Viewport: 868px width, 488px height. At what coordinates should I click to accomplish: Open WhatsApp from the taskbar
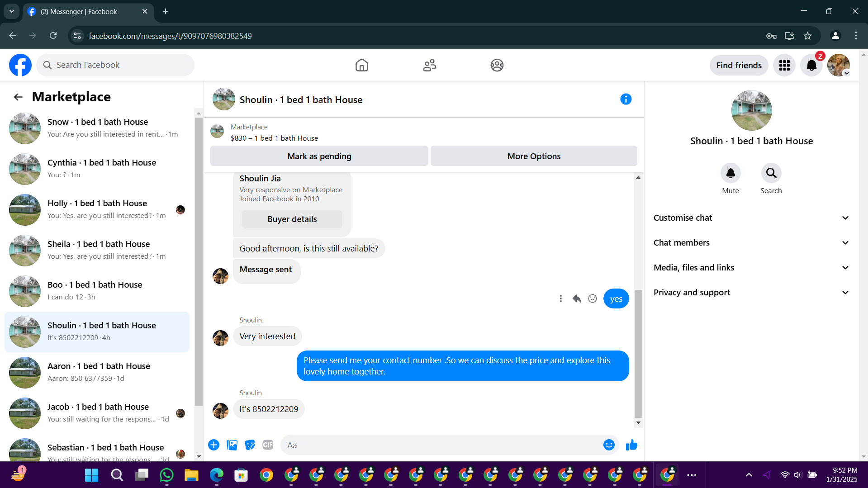coord(166,475)
